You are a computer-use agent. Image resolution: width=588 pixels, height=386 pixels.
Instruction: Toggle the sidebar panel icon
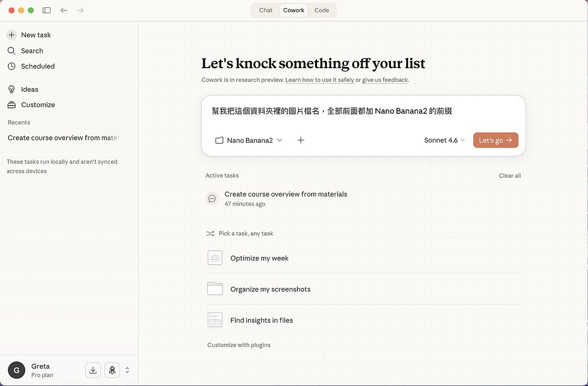coord(47,10)
